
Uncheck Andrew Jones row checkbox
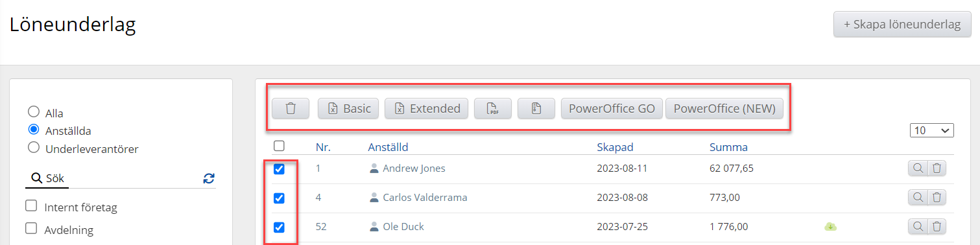click(x=279, y=169)
